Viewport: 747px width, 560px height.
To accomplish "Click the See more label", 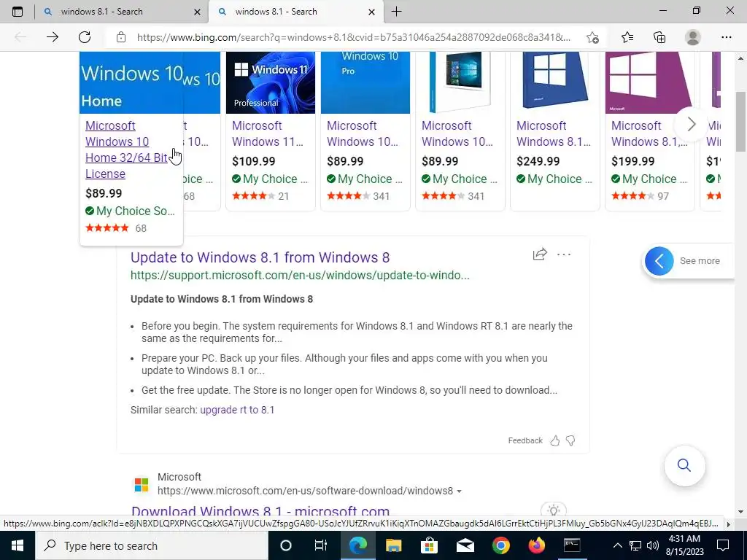I will (x=700, y=261).
